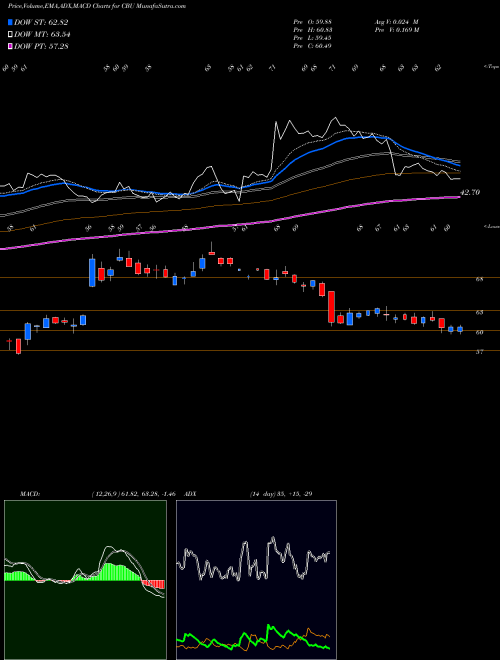Select the 'DOW ST: 62.82' legend text

(41, 22)
